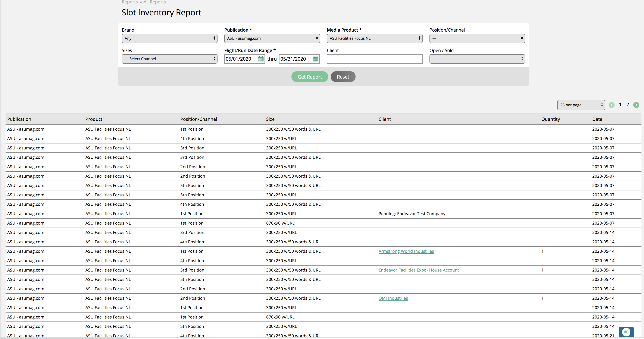Expand the Open / Sold dropdown
644x339 pixels.
[477, 59]
